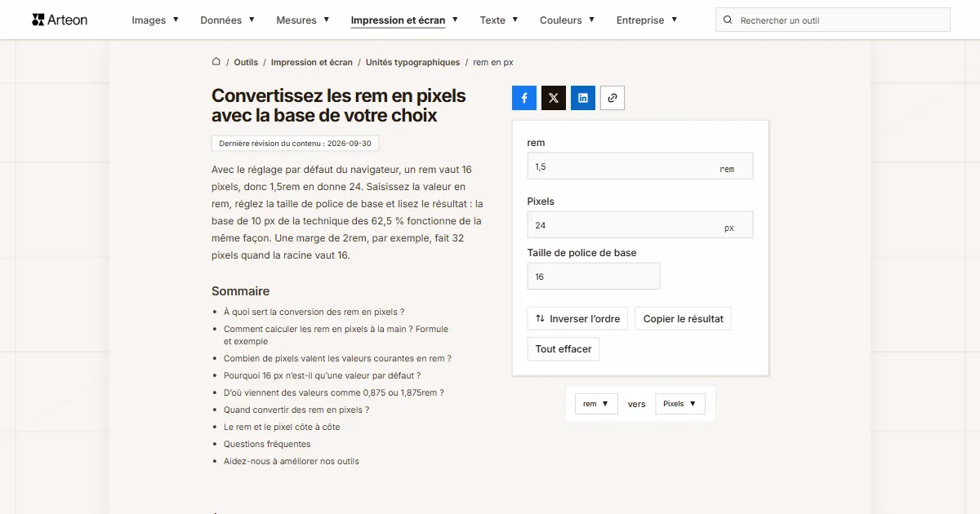The width and height of the screenshot is (980, 514).
Task: Expand the Mesures menu
Action: tap(303, 20)
